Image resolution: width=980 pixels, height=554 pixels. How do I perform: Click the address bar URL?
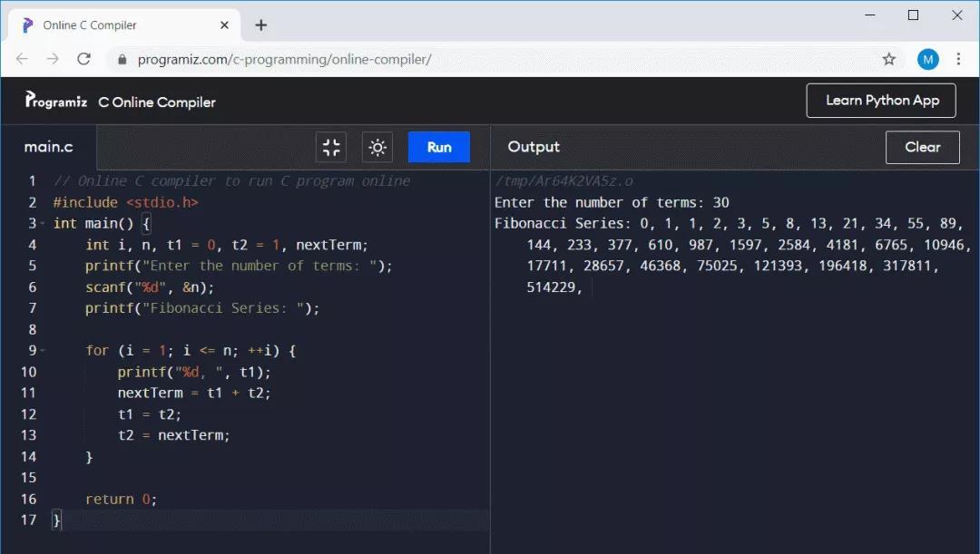(x=284, y=60)
